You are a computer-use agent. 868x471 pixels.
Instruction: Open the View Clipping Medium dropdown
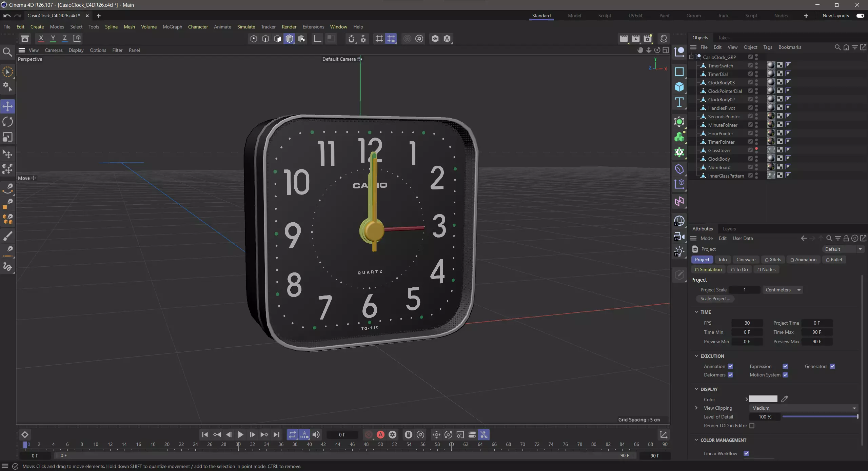(804, 408)
